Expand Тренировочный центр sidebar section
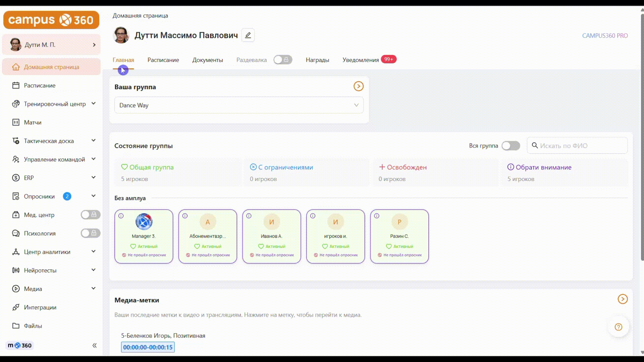The width and height of the screenshot is (644, 362). click(94, 104)
